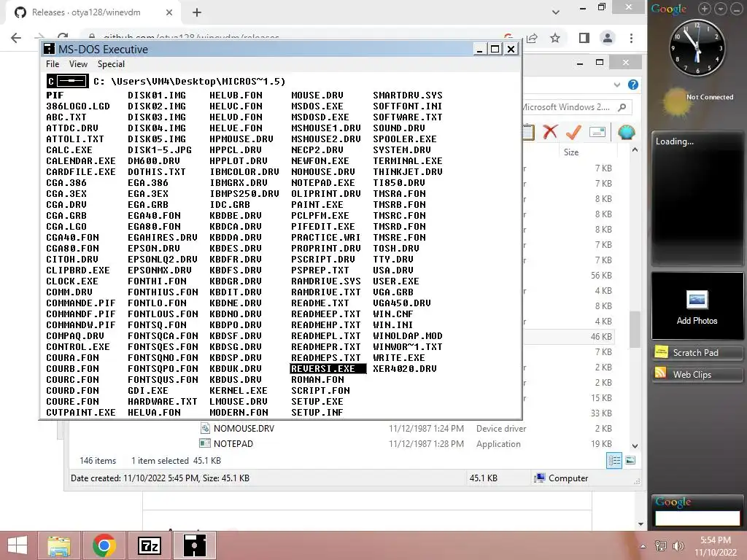Open 7-Zip from the taskbar
Image resolution: width=747 pixels, height=560 pixels.
pos(149,545)
